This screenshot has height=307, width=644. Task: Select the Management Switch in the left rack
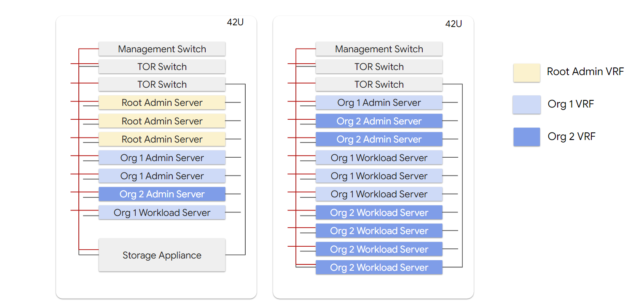pyautogui.click(x=162, y=49)
